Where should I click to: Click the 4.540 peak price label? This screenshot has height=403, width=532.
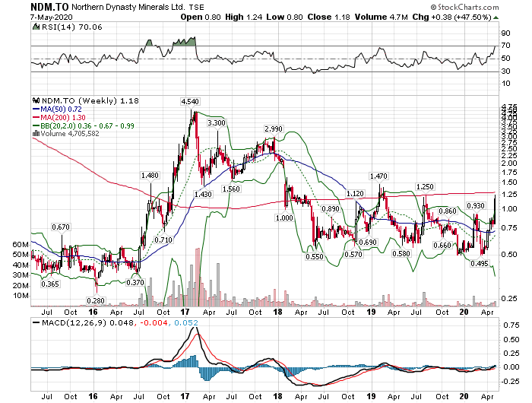pos(190,102)
